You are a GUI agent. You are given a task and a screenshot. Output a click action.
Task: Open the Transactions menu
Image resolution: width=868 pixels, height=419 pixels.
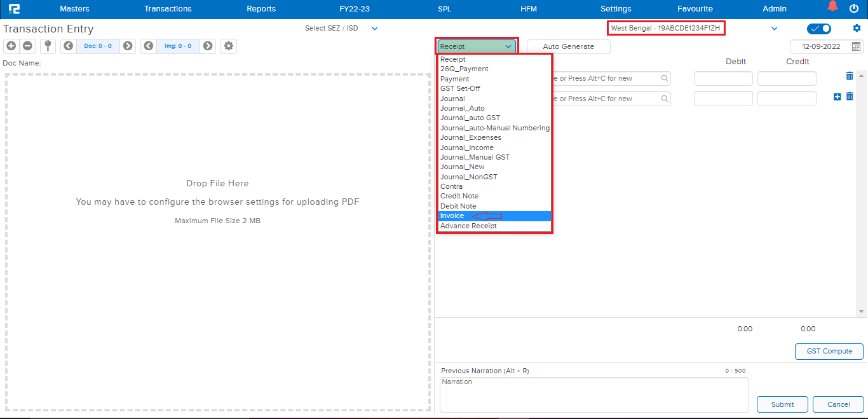(168, 9)
